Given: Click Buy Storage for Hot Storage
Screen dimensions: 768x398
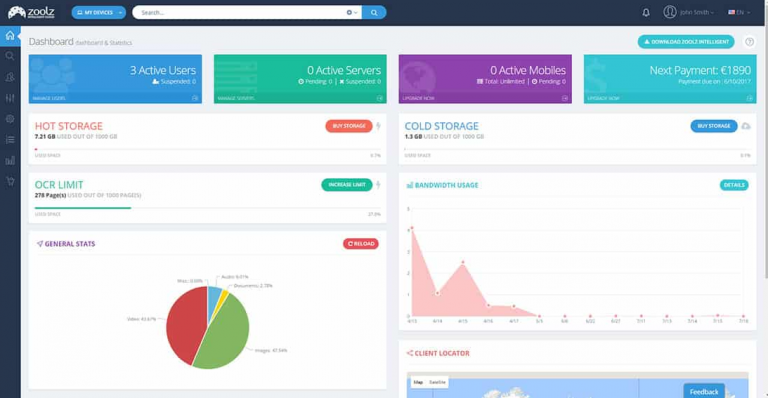Looking at the screenshot, I should pos(349,126).
